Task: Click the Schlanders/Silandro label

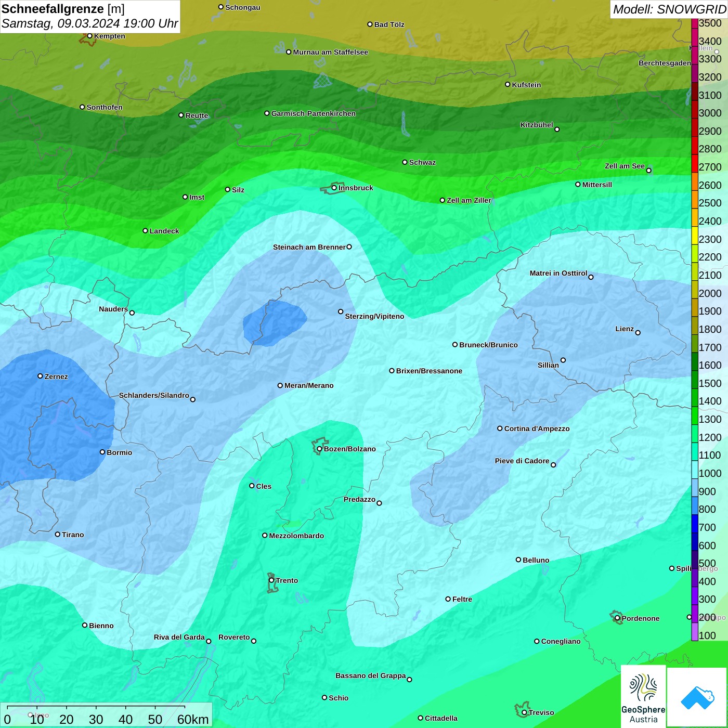Action: click(154, 395)
